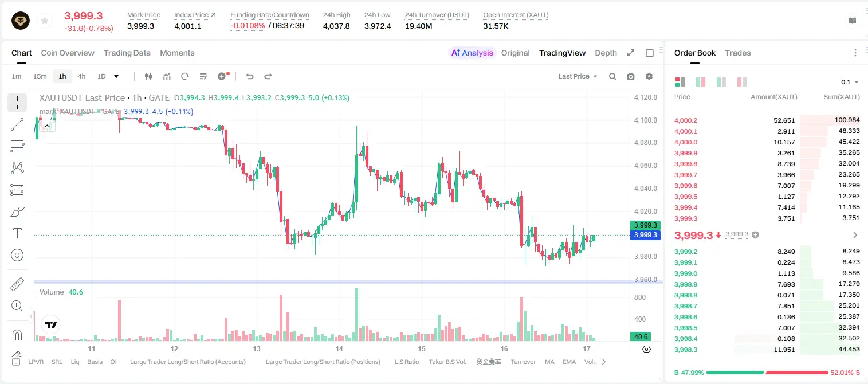Open the Last Price dropdown
This screenshot has width=868, height=384.
pos(578,76)
